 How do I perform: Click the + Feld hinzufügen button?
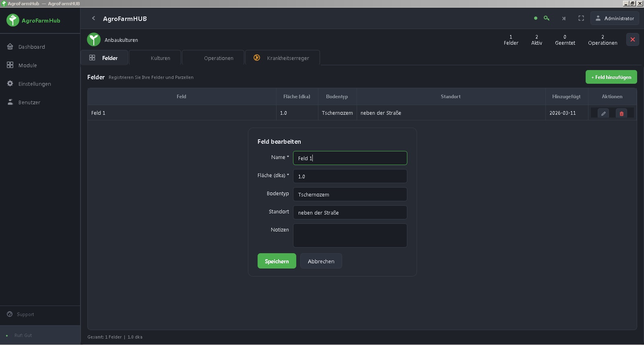(x=611, y=77)
